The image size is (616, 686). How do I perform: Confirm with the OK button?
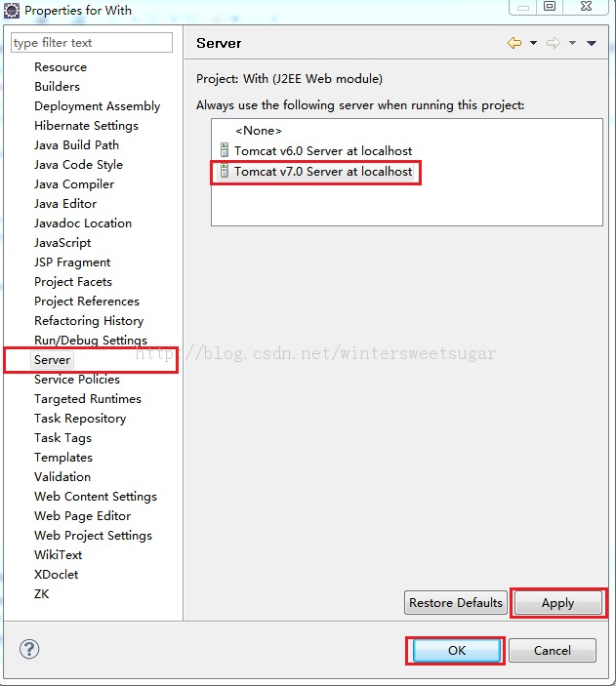click(457, 650)
